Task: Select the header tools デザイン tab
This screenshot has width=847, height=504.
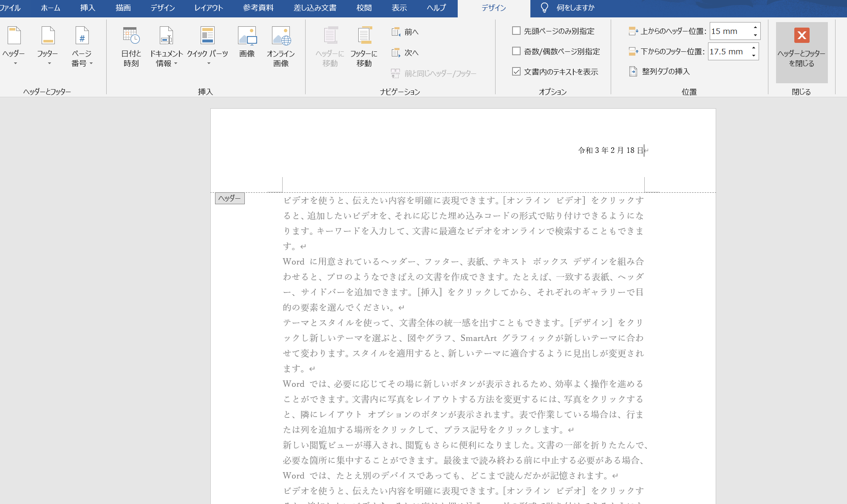Action: (494, 8)
